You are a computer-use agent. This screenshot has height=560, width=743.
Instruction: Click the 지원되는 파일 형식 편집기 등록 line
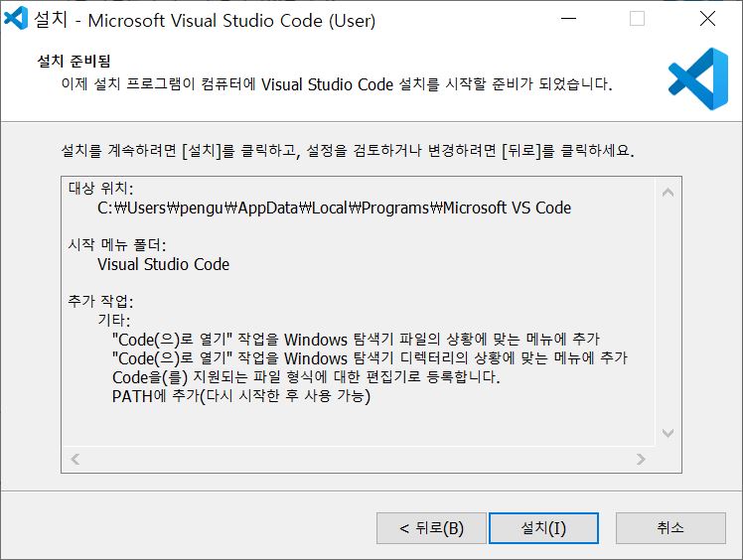pyautogui.click(x=306, y=377)
